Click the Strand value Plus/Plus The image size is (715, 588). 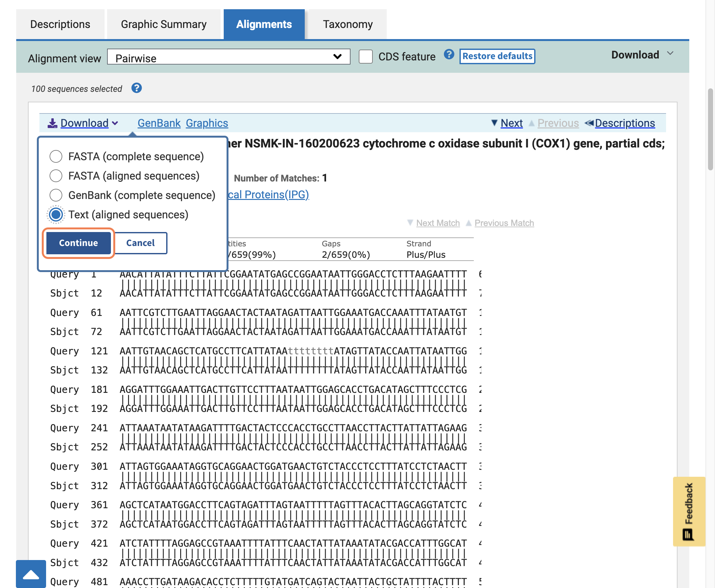coord(426,255)
